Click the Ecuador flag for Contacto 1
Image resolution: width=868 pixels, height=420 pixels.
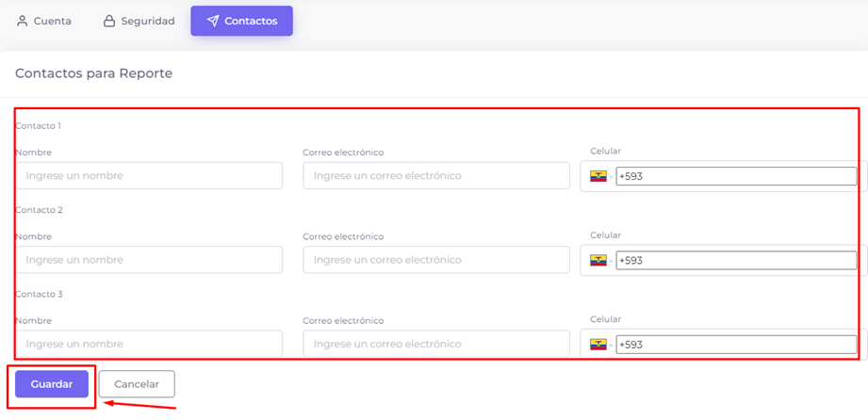click(x=598, y=176)
